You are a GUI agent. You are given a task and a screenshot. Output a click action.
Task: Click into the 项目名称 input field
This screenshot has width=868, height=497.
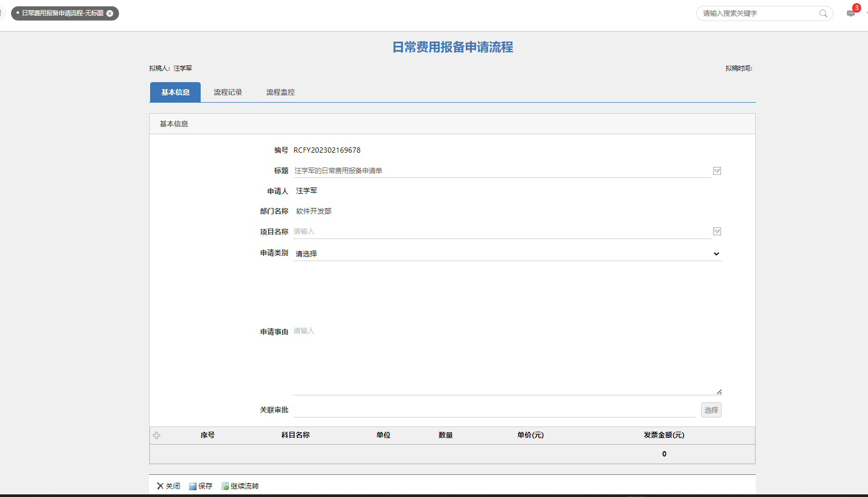tap(501, 232)
